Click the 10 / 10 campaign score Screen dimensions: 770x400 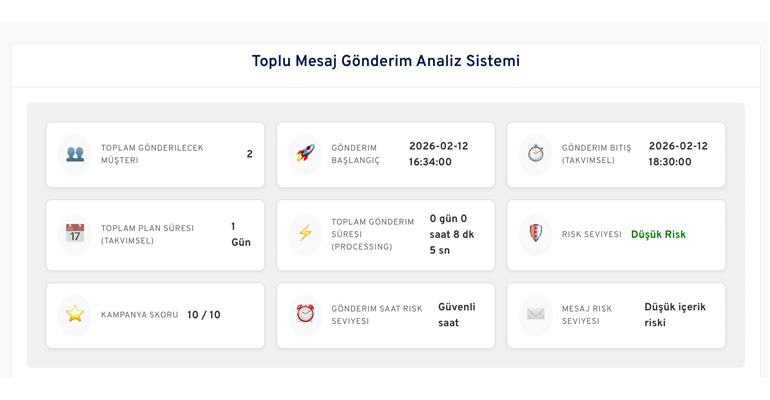click(x=204, y=316)
